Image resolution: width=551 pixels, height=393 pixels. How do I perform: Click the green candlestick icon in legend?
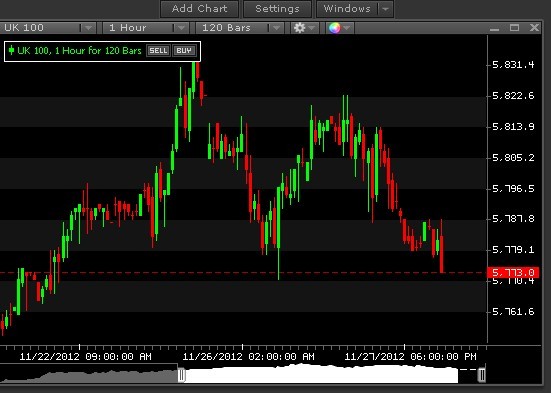11,50
